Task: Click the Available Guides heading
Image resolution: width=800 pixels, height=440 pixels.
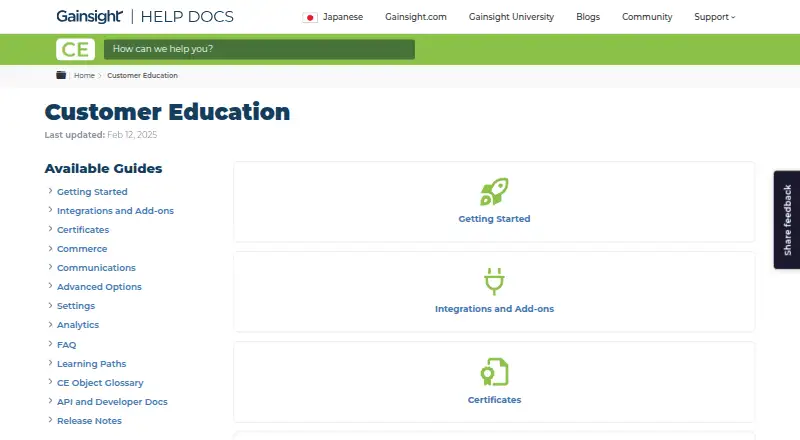Action: pos(103,168)
